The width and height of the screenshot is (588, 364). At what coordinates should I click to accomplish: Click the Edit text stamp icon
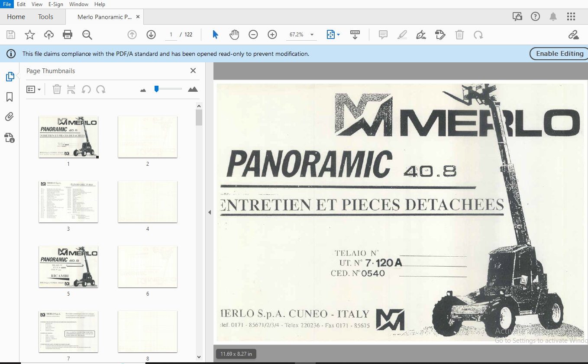[x=440, y=35]
